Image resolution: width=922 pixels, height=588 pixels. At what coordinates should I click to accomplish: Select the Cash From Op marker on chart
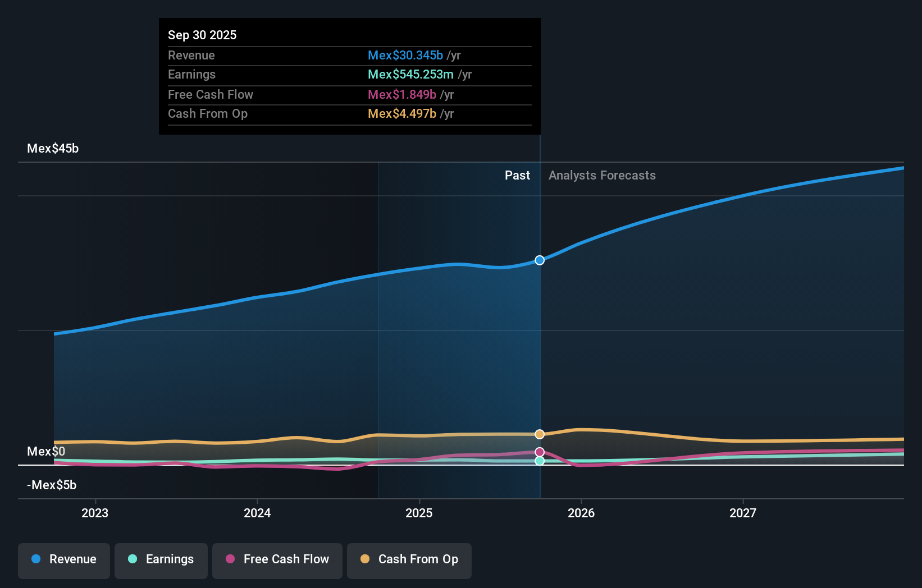[x=540, y=434]
